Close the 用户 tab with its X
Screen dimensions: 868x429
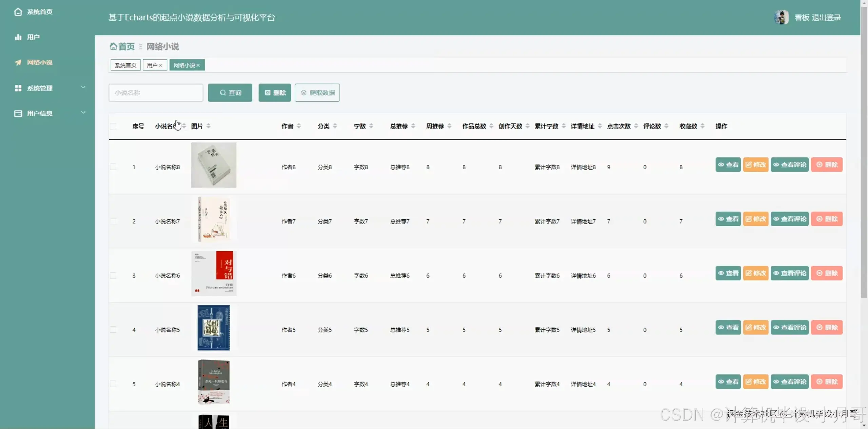161,65
